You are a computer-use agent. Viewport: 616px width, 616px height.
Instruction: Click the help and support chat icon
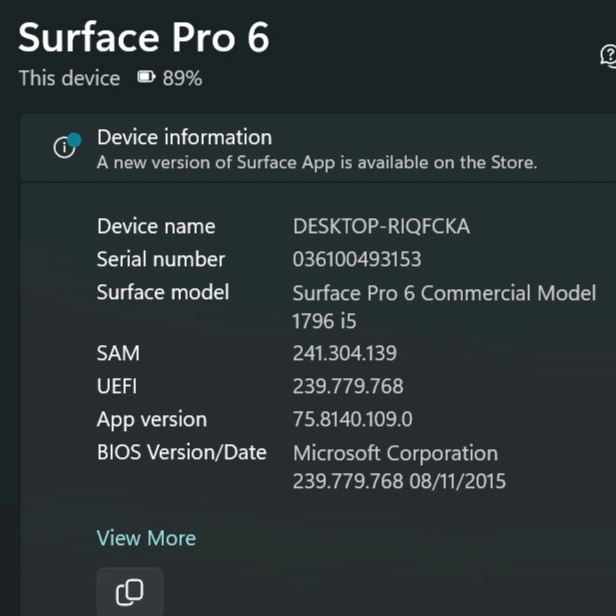[x=608, y=56]
